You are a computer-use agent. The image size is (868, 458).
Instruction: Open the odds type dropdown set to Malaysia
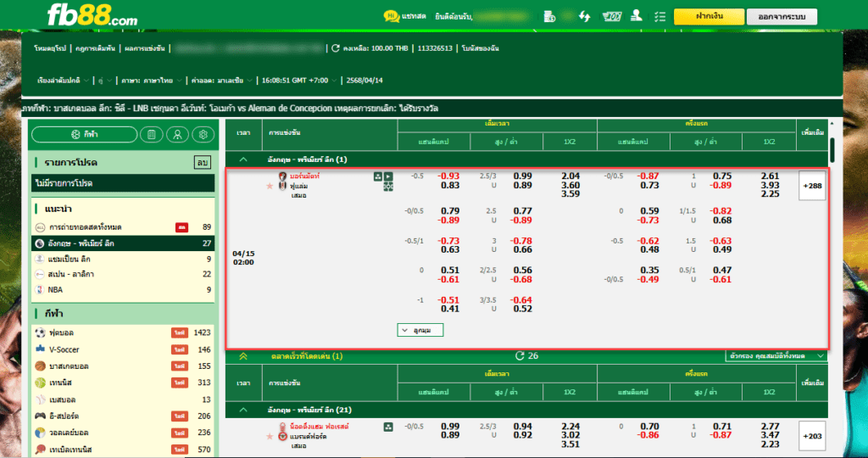click(222, 81)
